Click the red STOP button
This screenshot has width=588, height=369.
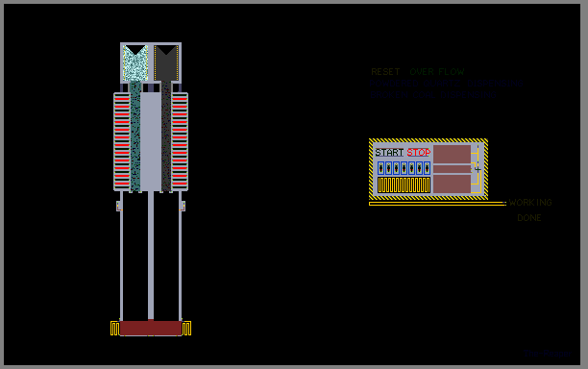[419, 153]
